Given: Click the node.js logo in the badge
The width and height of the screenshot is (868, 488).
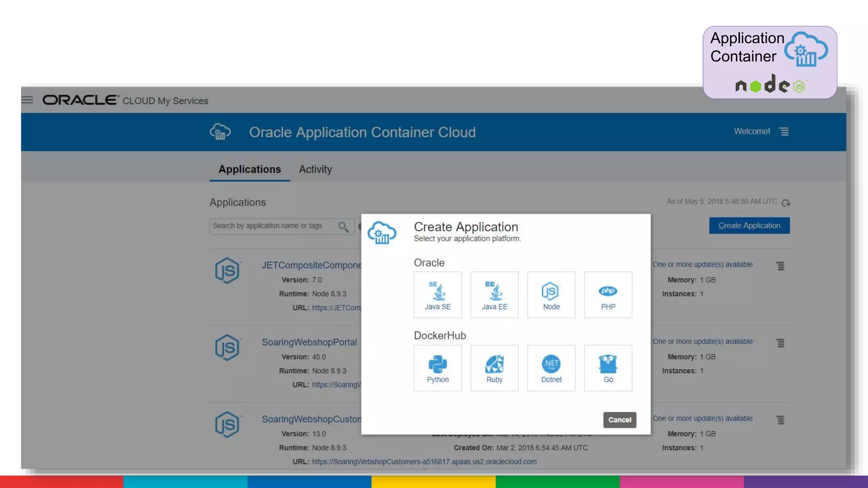Looking at the screenshot, I should [771, 84].
